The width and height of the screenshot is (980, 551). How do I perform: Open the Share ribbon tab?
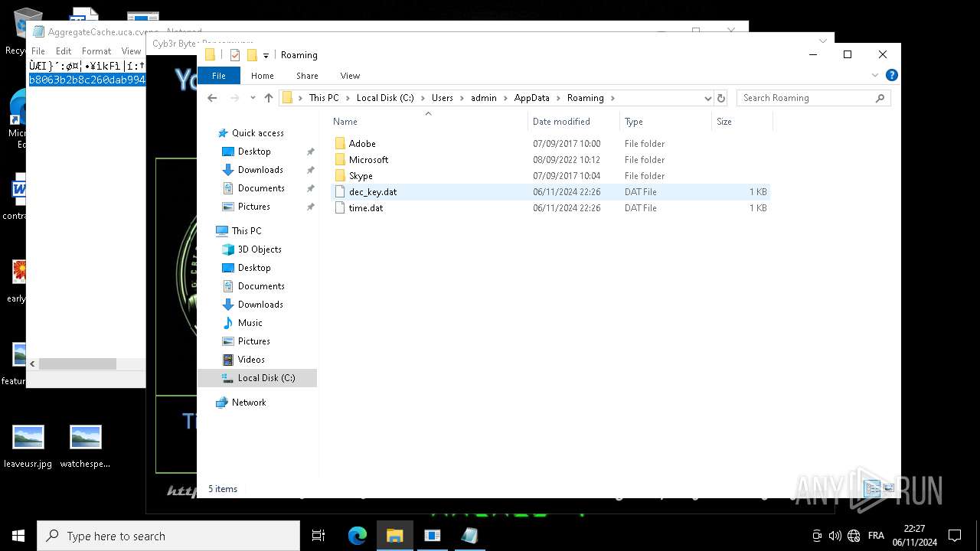coord(307,76)
